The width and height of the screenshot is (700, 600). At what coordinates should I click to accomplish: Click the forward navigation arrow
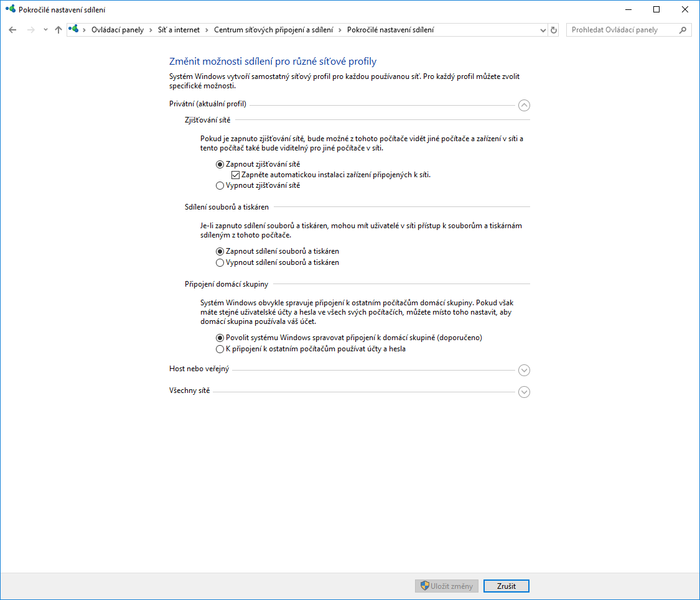(31, 30)
